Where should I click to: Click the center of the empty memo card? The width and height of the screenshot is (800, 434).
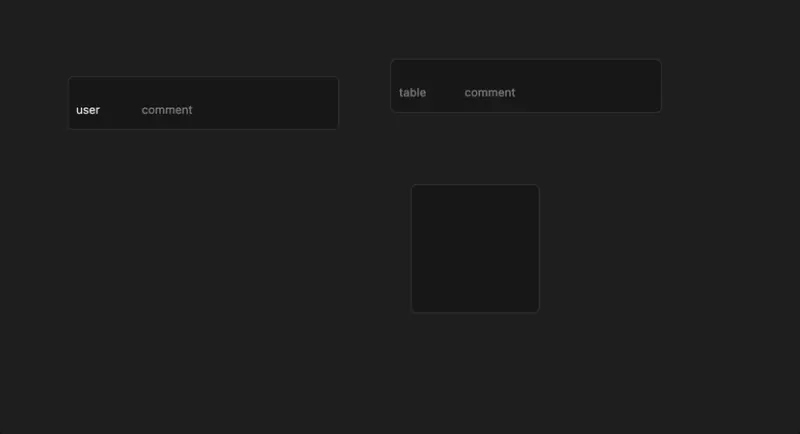[x=475, y=249]
